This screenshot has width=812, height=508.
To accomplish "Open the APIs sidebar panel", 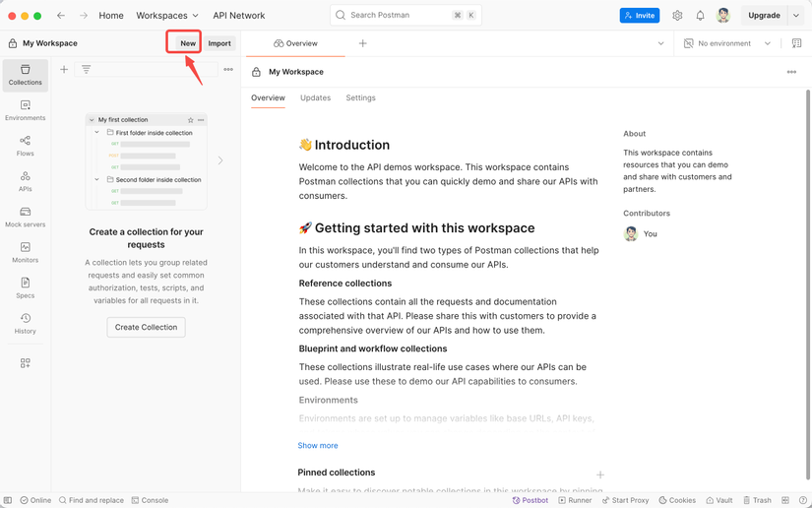I will click(25, 182).
